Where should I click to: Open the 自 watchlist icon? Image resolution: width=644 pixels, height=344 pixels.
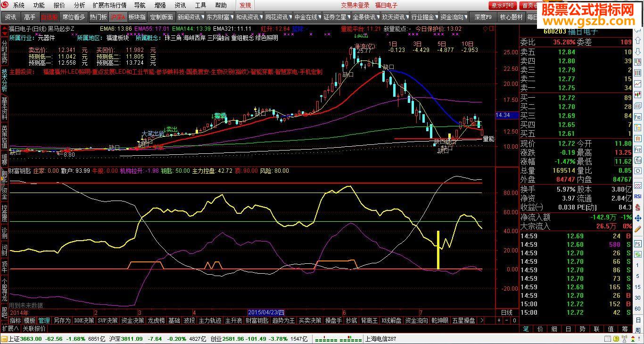pyautogui.click(x=637, y=138)
